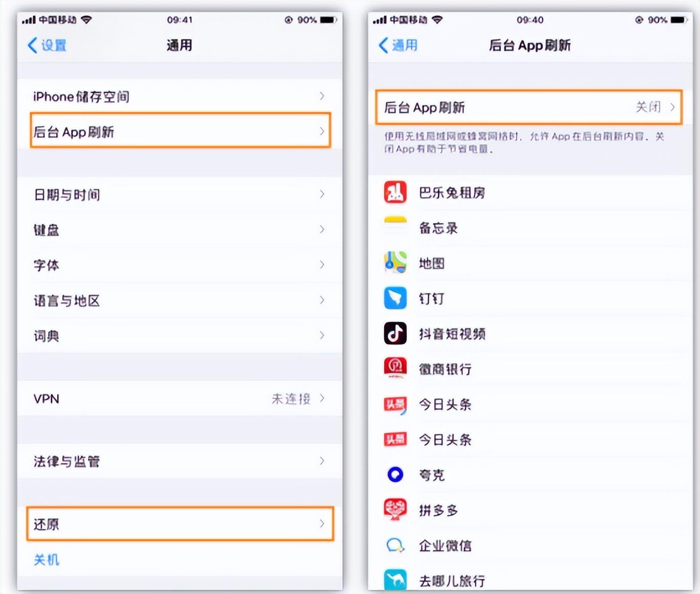Tap 企业微信 app name
Screen dimensions: 700x594
click(446, 545)
